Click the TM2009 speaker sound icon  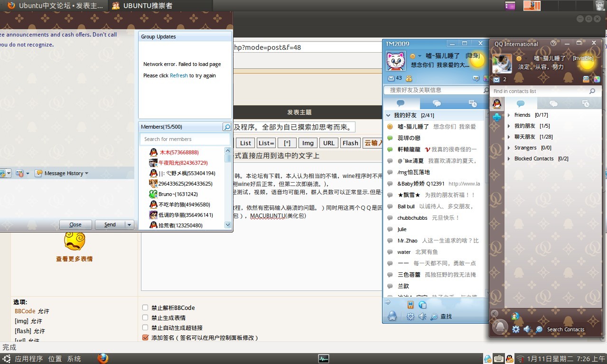click(422, 317)
